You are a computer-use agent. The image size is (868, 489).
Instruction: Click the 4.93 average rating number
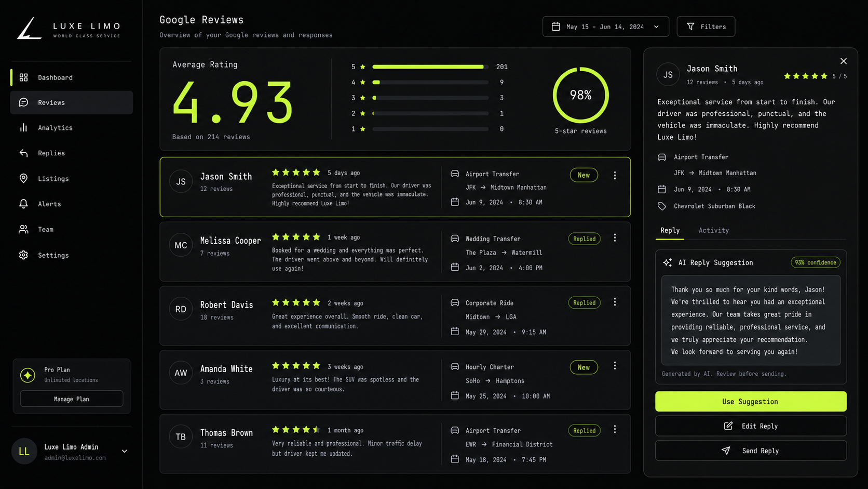pyautogui.click(x=233, y=103)
